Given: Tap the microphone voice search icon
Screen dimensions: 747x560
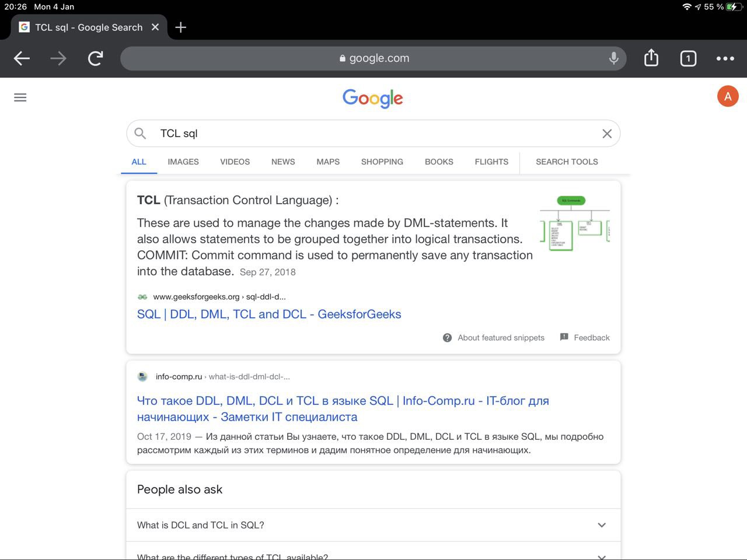Looking at the screenshot, I should (x=613, y=58).
